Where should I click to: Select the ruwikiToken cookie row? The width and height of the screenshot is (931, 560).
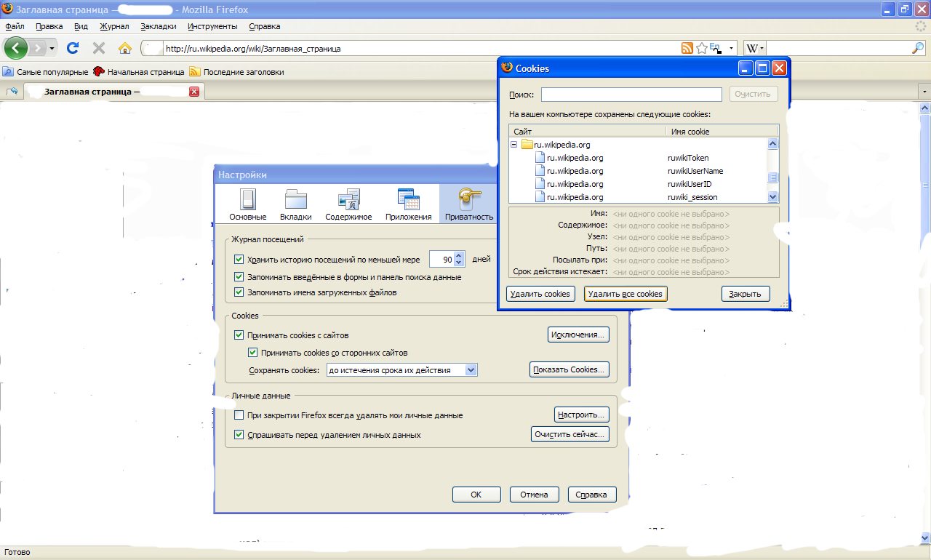click(x=639, y=158)
